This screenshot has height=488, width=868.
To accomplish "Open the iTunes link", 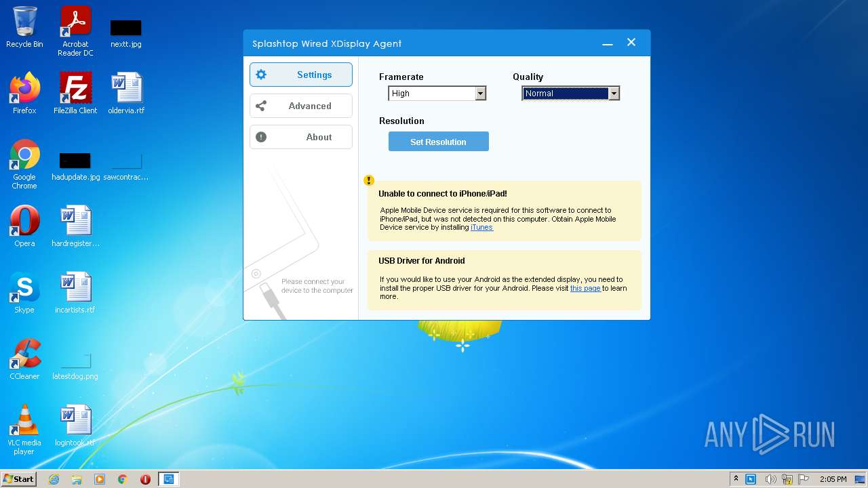I will [482, 228].
